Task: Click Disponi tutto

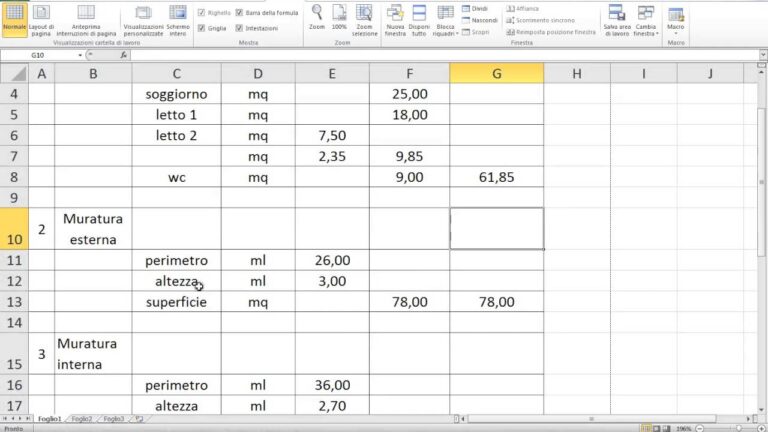Action: 419,20
